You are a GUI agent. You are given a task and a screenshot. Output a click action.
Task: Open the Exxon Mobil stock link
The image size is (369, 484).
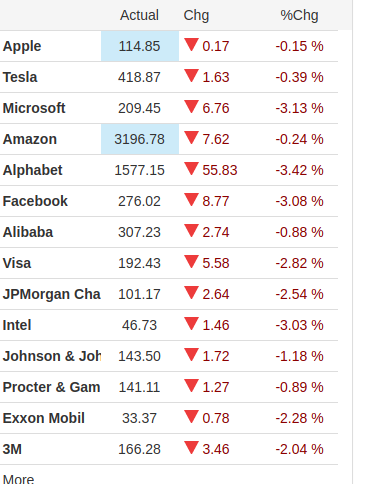(44, 418)
